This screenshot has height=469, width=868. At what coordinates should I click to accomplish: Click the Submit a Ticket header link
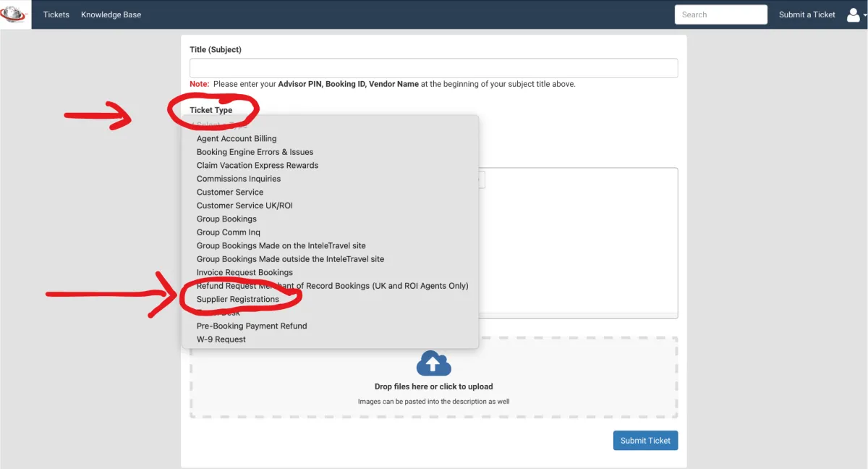click(x=807, y=14)
